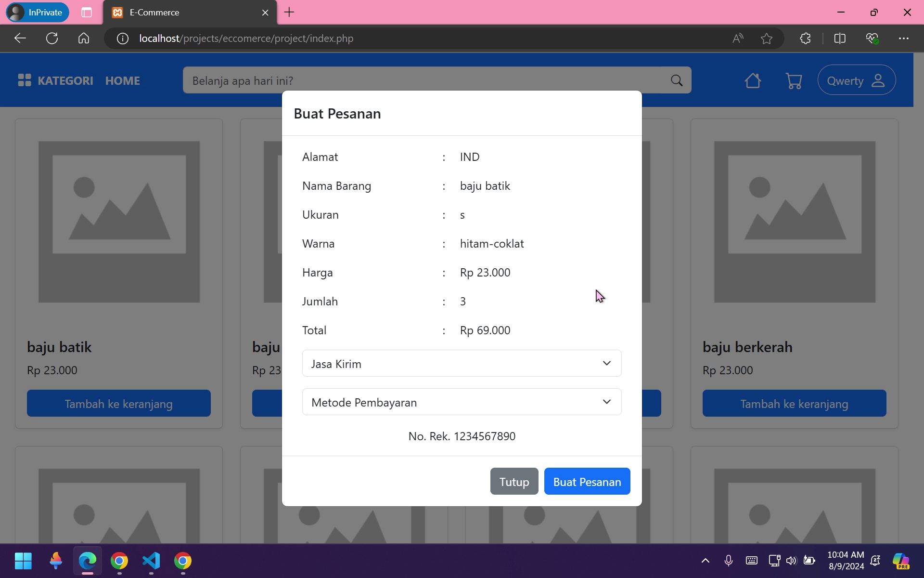Screen dimensions: 924x578
Task: Open the Qwerty user account button
Action: [856, 80]
